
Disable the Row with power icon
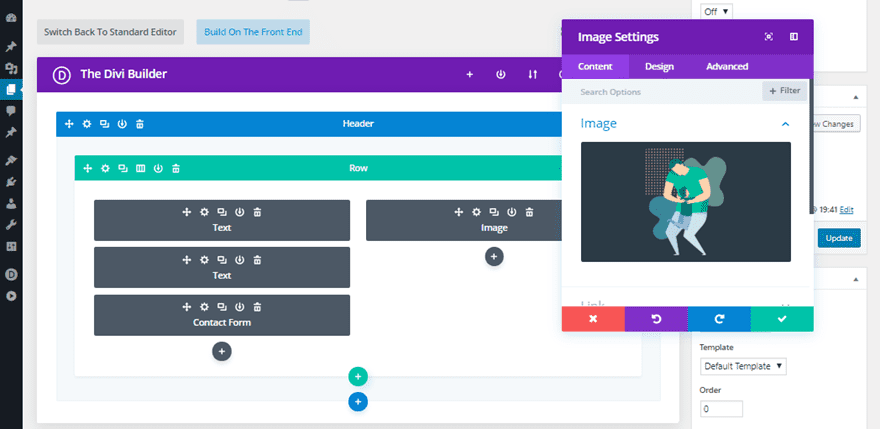[x=158, y=168]
